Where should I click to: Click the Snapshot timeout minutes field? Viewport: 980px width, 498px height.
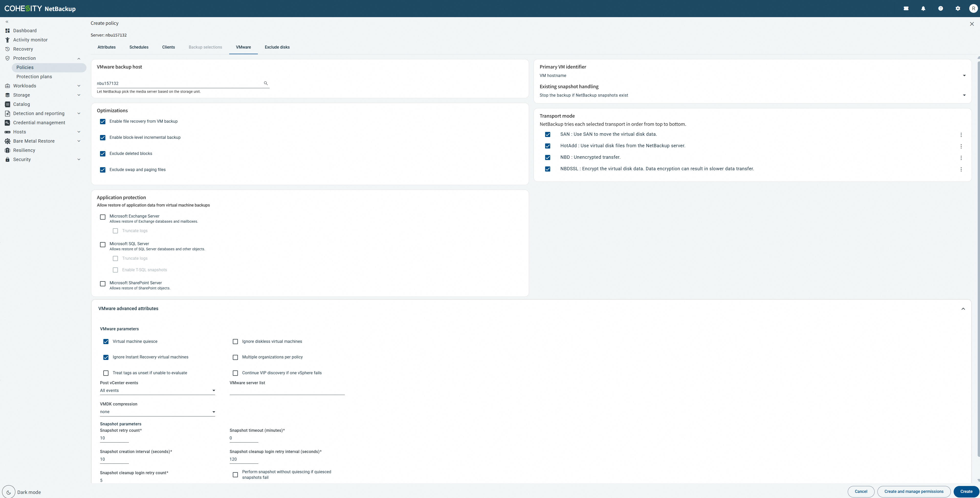coord(244,438)
